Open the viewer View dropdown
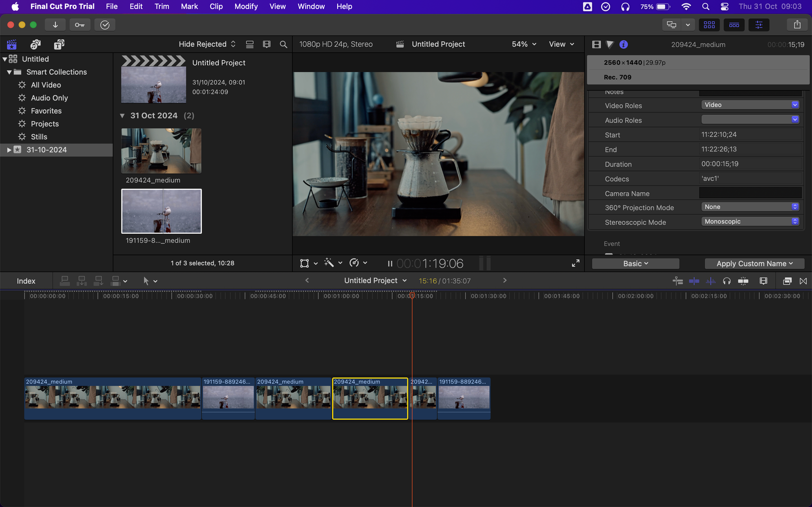 pyautogui.click(x=562, y=44)
